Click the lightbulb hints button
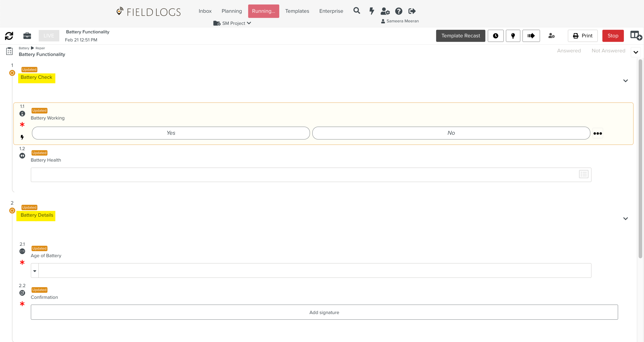This screenshot has height=342, width=644. pyautogui.click(x=513, y=36)
